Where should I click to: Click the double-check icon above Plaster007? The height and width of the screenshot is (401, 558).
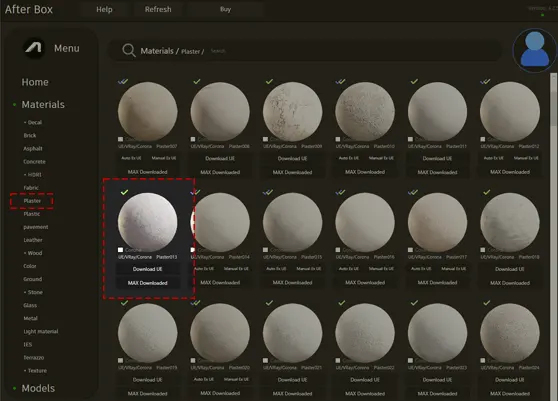123,81
